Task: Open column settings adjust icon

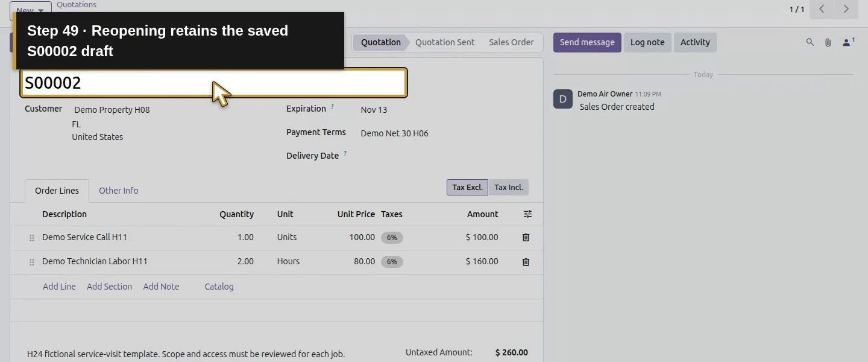Action: tap(527, 214)
